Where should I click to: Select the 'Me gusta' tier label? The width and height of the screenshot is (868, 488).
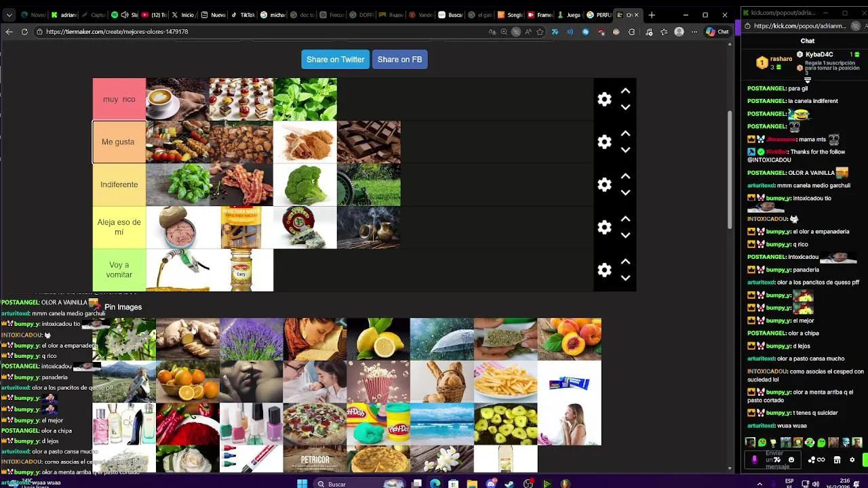coord(119,142)
